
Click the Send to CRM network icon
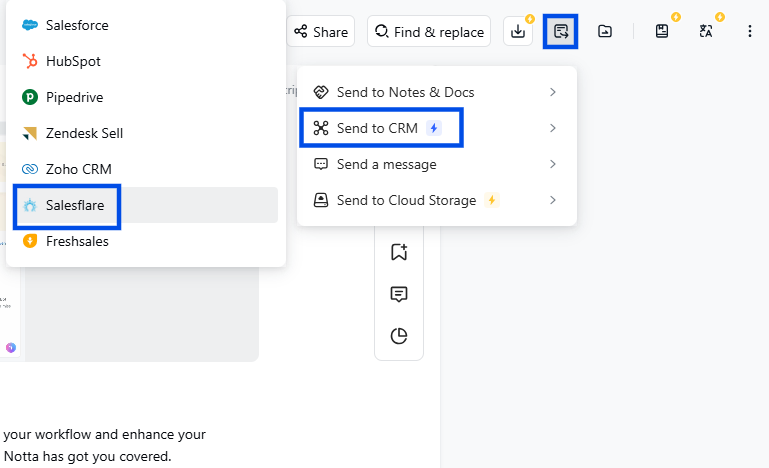pyautogui.click(x=321, y=128)
